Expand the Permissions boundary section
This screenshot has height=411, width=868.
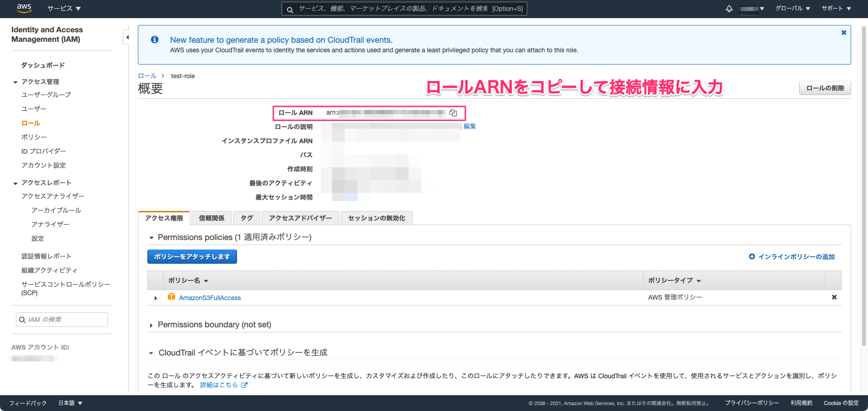tap(151, 325)
